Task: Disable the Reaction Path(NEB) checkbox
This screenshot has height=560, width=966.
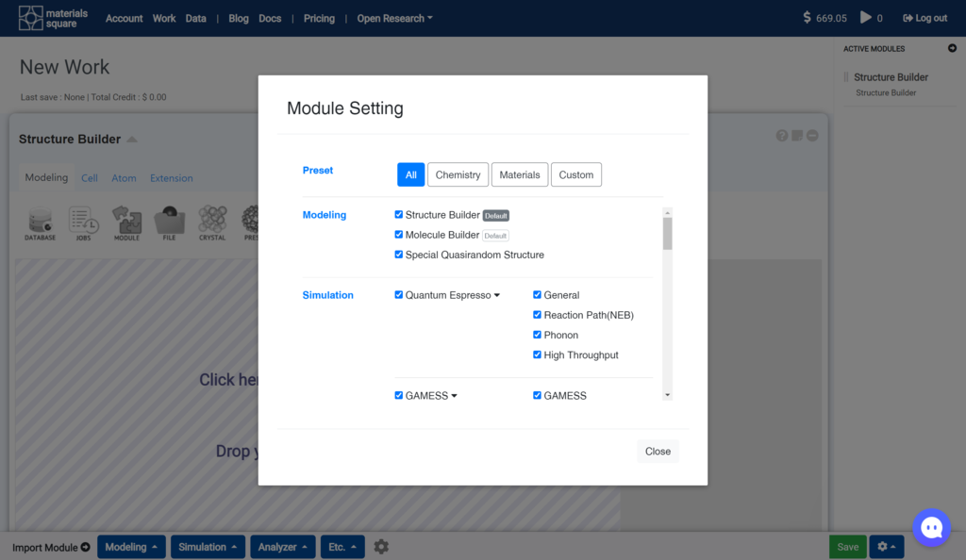Action: pyautogui.click(x=538, y=315)
